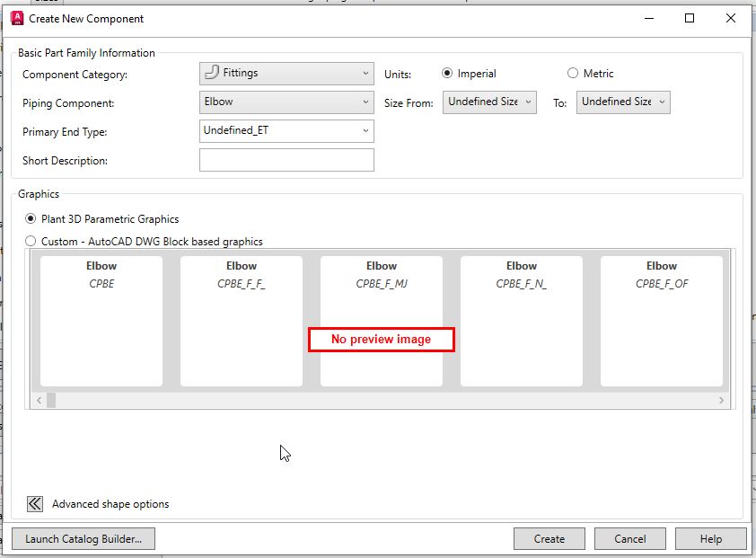Viewport: 756px width, 558px height.
Task: Select the Elbow CPBE_F_N_ thumbnail
Action: [522, 321]
